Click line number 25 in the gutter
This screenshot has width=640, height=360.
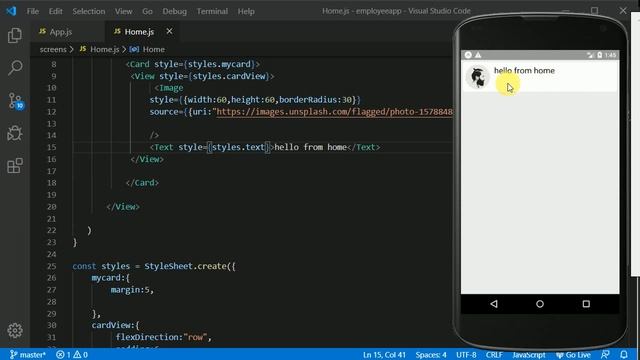(x=51, y=266)
